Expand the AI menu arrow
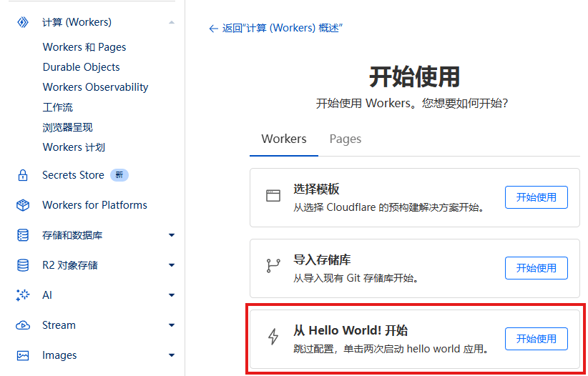Image resolution: width=588 pixels, height=376 pixels. coord(172,295)
